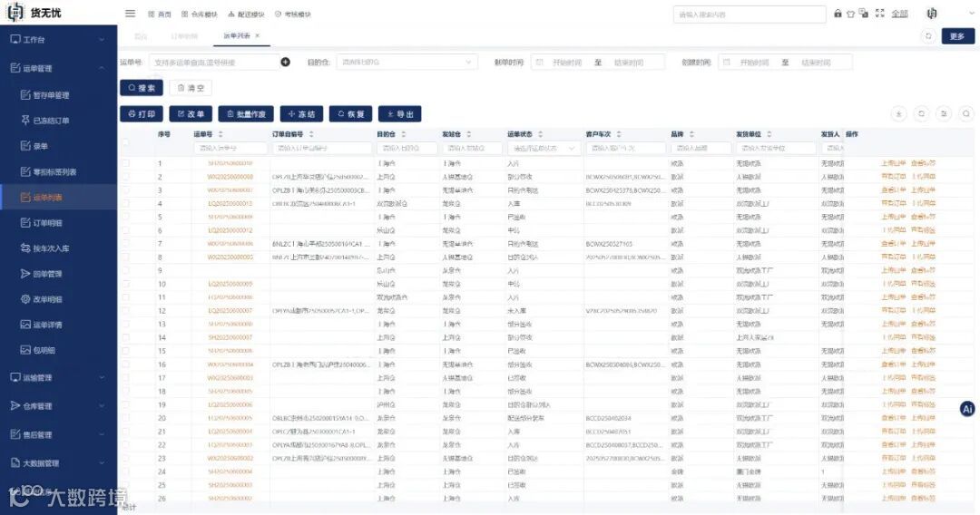Click the 导出 button
Viewport: 980px width, 515px height.
[400, 113]
